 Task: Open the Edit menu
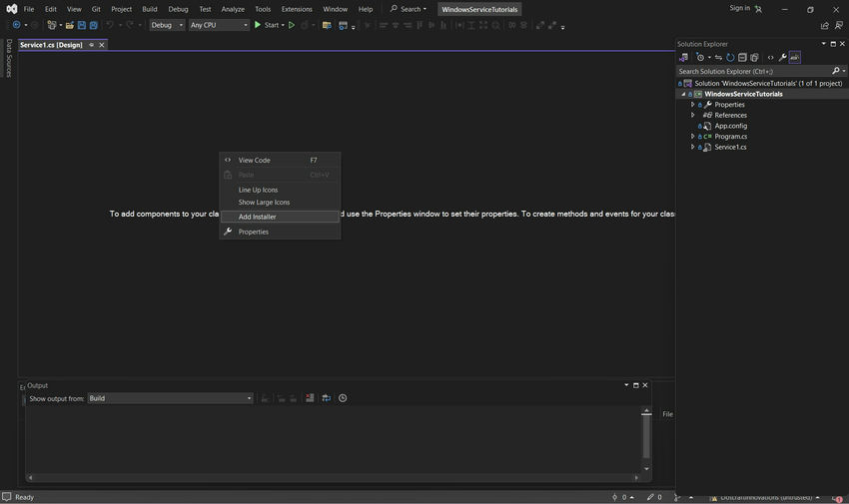[50, 9]
